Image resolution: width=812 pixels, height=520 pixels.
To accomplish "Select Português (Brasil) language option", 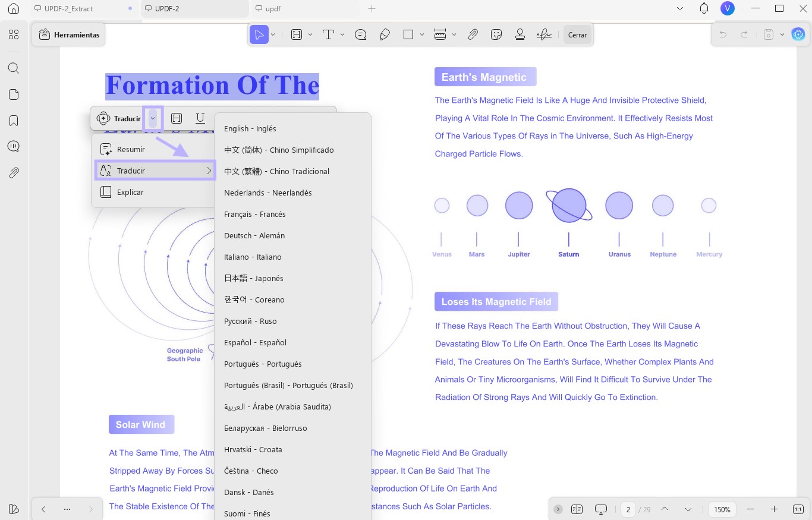I will pyautogui.click(x=292, y=385).
